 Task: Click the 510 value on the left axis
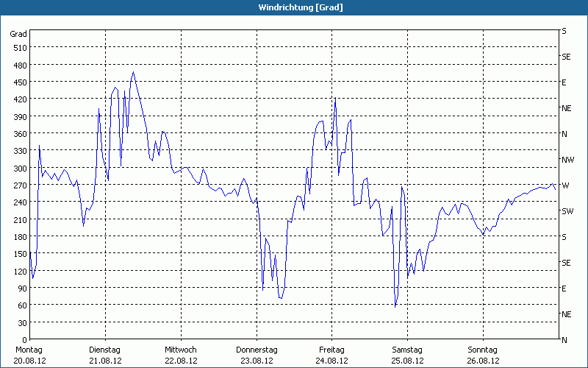click(21, 48)
